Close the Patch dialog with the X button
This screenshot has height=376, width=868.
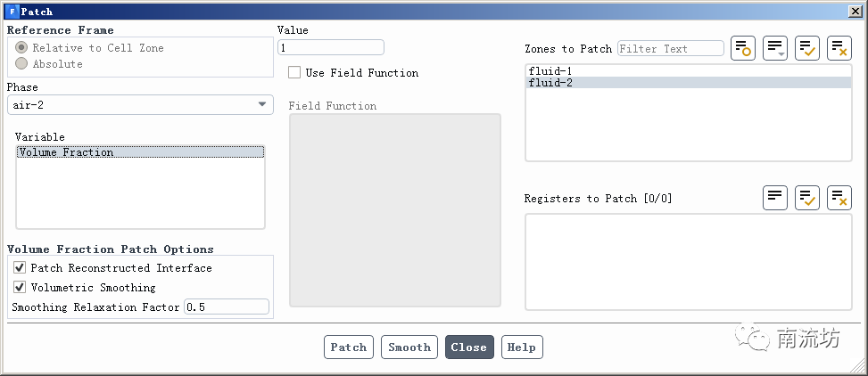tap(854, 12)
